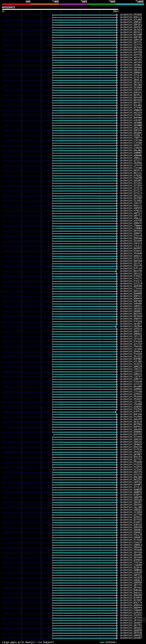Click the alignment bar for UniRef100_O82564
This screenshot has height=644, width=146.
pos(84,326)
